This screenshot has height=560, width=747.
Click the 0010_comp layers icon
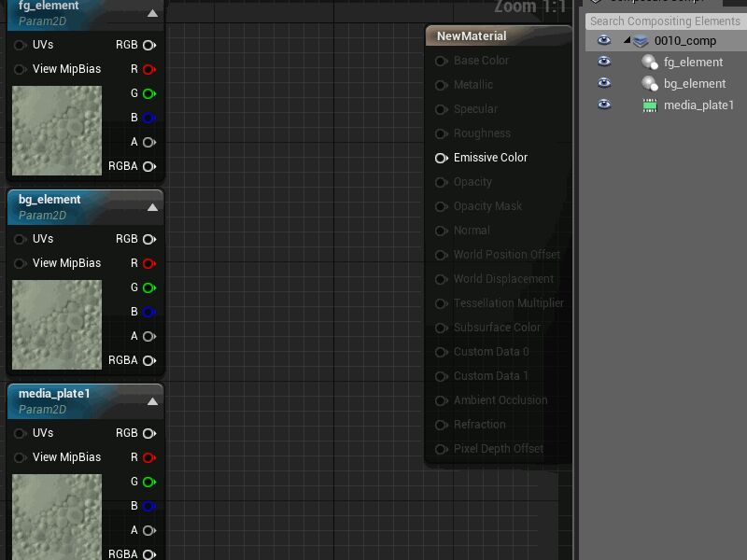[641, 41]
